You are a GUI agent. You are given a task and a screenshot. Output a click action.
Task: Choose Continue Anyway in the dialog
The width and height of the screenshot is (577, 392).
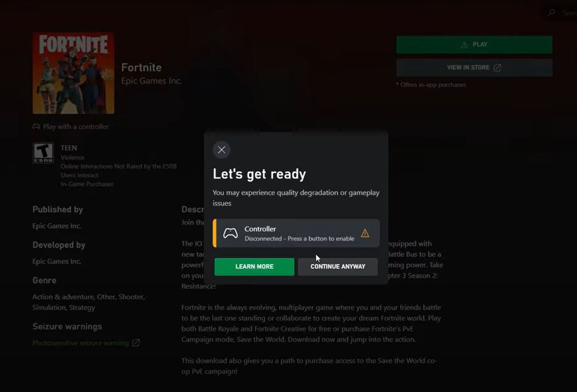pyautogui.click(x=338, y=267)
